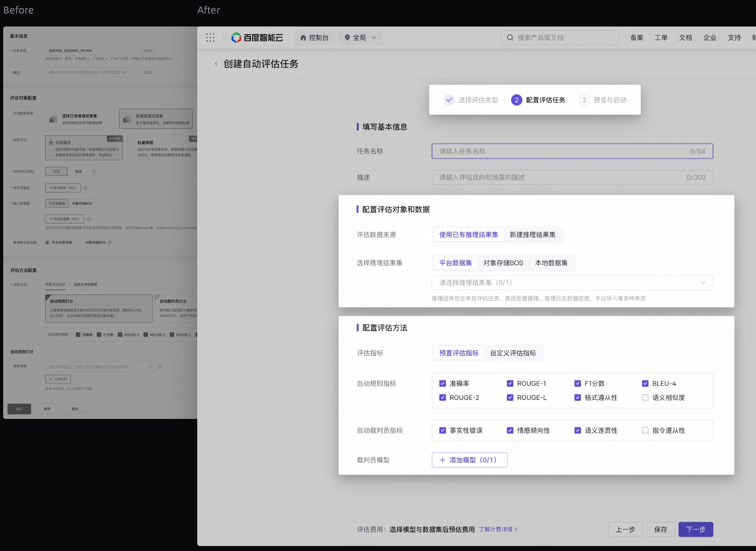Click help icon beside 添加服务 button
756x551 pixels.
(x=85, y=188)
